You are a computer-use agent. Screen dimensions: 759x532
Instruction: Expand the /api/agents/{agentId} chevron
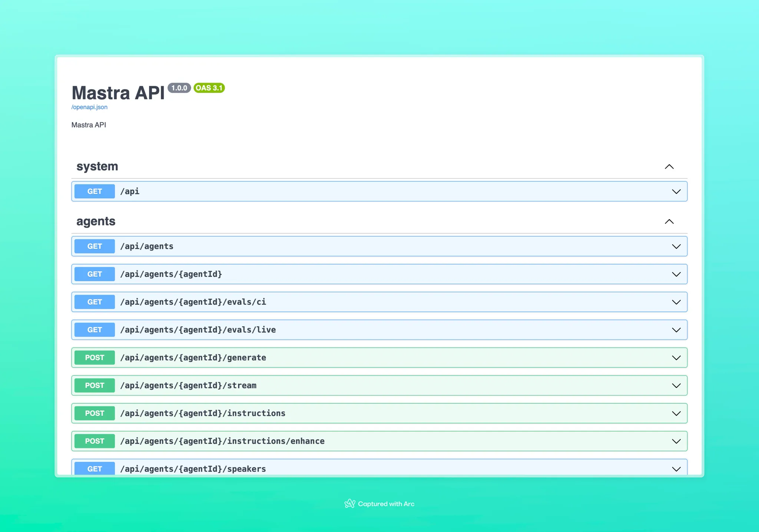676,274
